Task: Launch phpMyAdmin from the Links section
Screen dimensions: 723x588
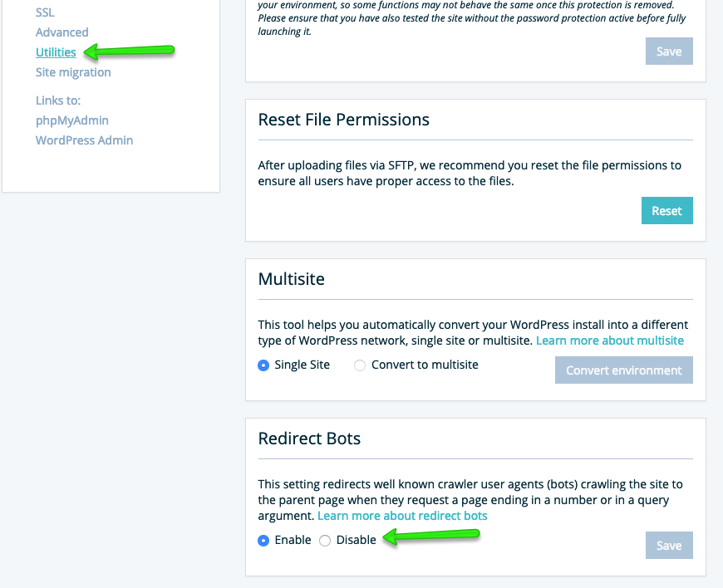Action: 71,120
